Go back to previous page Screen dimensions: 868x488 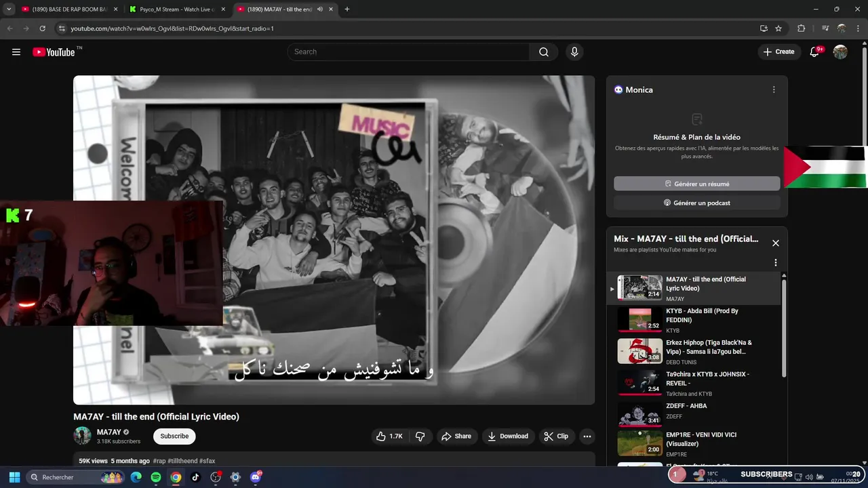[x=9, y=28]
